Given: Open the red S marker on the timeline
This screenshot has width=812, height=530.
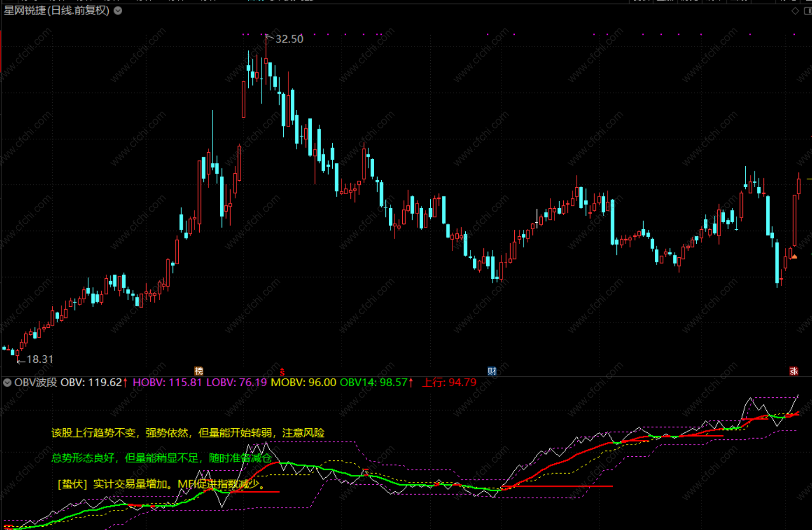Looking at the screenshot, I should 282,372.
